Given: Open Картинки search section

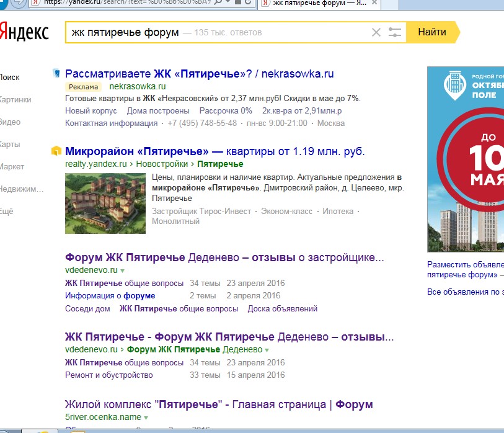Looking at the screenshot, I should 15,100.
